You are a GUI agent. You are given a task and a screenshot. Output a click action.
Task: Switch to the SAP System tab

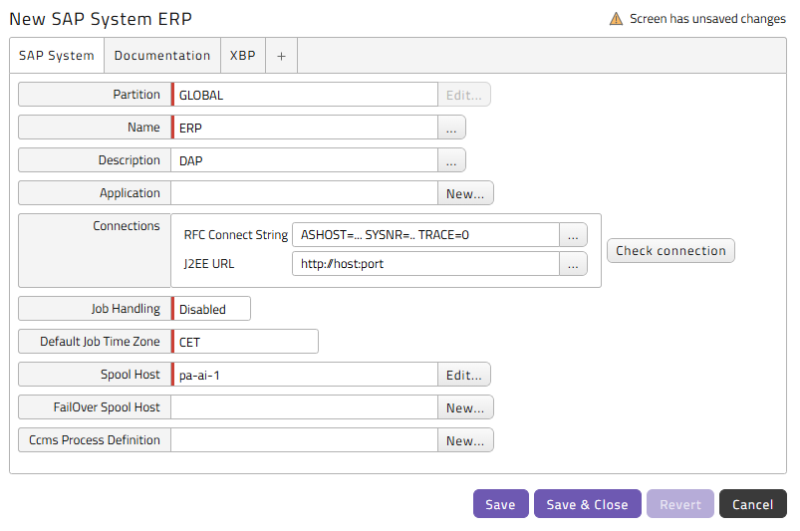57,56
